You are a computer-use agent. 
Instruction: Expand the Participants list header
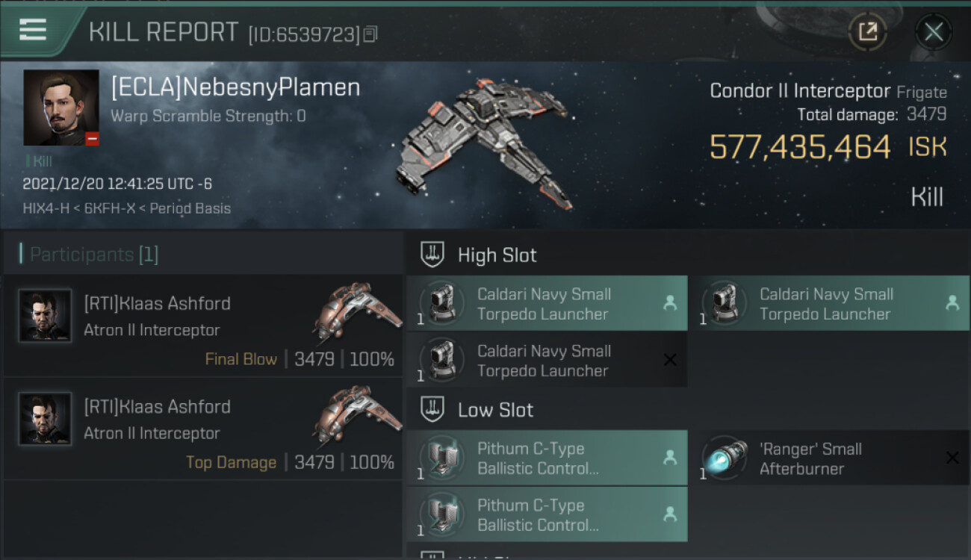tap(94, 255)
